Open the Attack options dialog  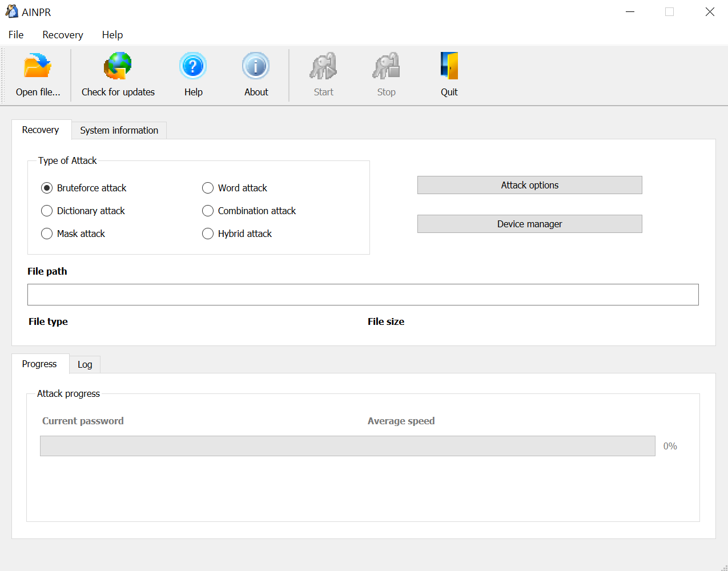pos(529,185)
